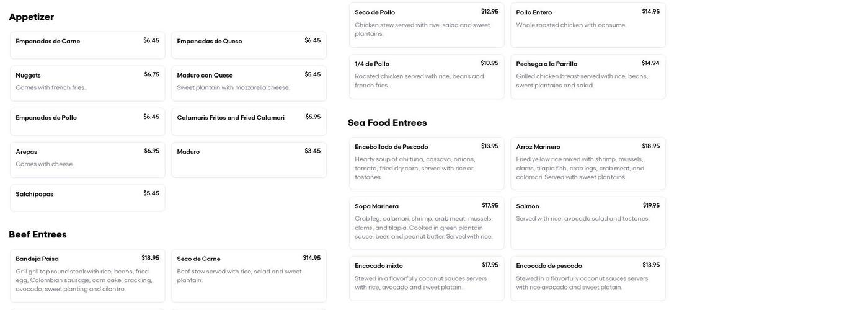This screenshot has height=310, width=868.
Task: Open the Seco de Pollo item
Action: coord(427,25)
